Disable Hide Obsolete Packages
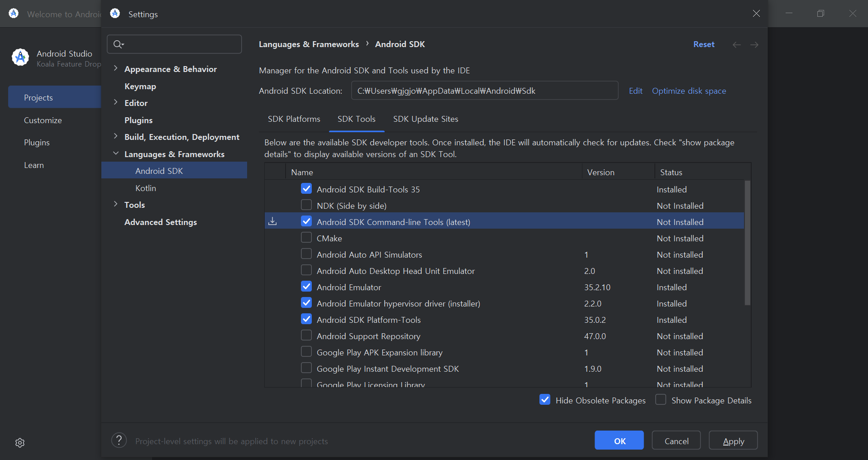This screenshot has height=460, width=868. [x=545, y=399]
